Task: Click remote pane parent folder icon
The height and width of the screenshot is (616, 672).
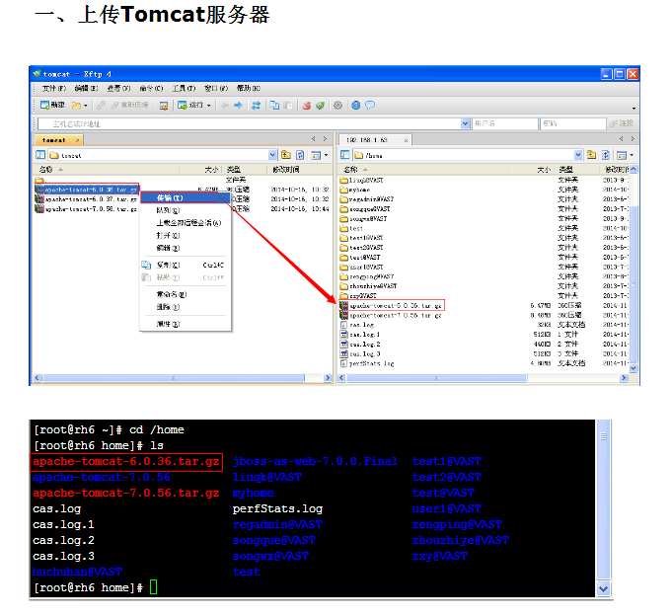Action: coord(591,155)
